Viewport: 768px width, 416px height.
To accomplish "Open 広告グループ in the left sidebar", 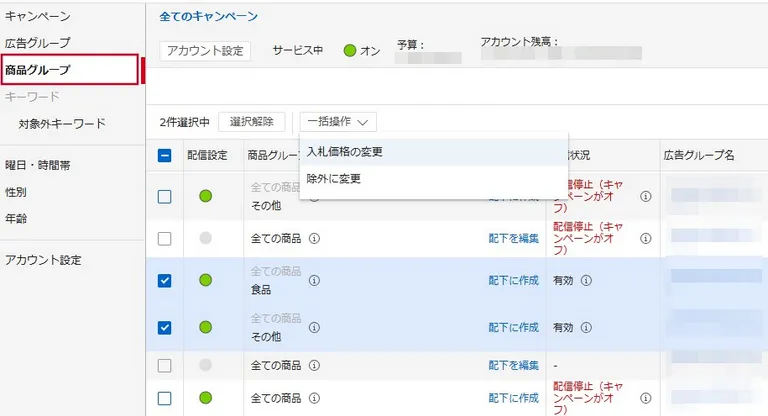I will coord(38,43).
